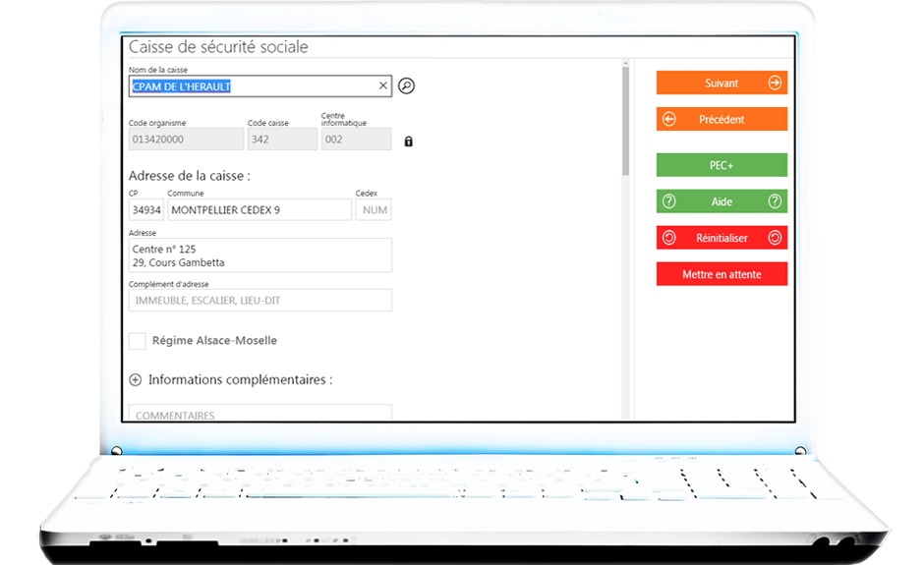Click the Mettre en attente button

pyautogui.click(x=722, y=274)
